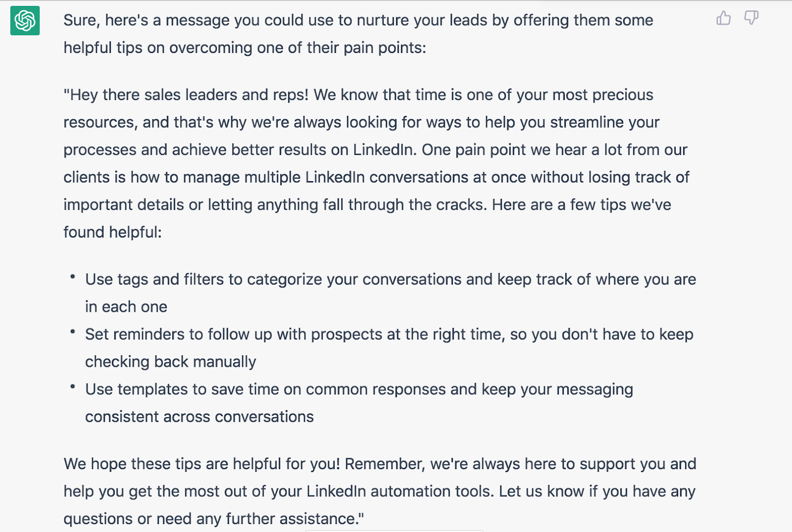The width and height of the screenshot is (792, 532).
Task: Click the second bullet point marker
Action: [x=73, y=332]
